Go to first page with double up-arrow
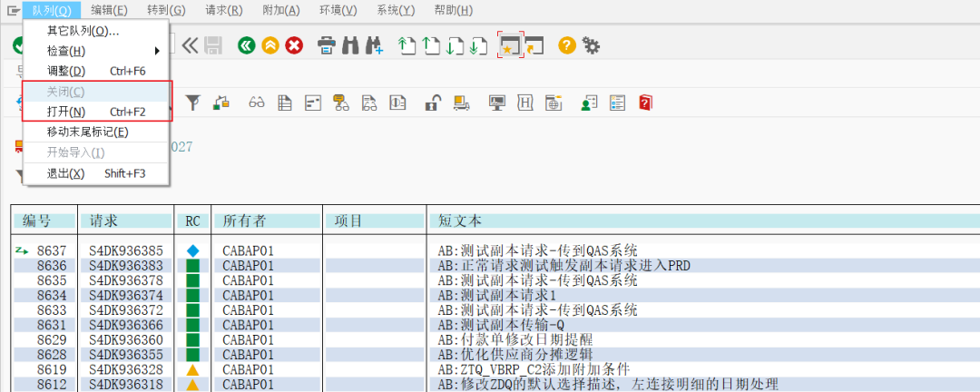 (407, 45)
